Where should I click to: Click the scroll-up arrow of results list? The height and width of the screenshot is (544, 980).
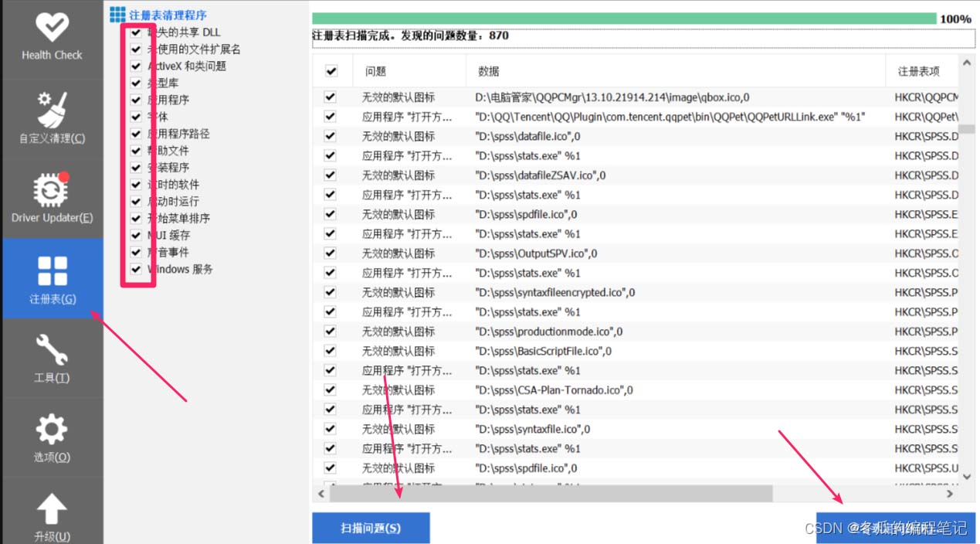click(966, 63)
